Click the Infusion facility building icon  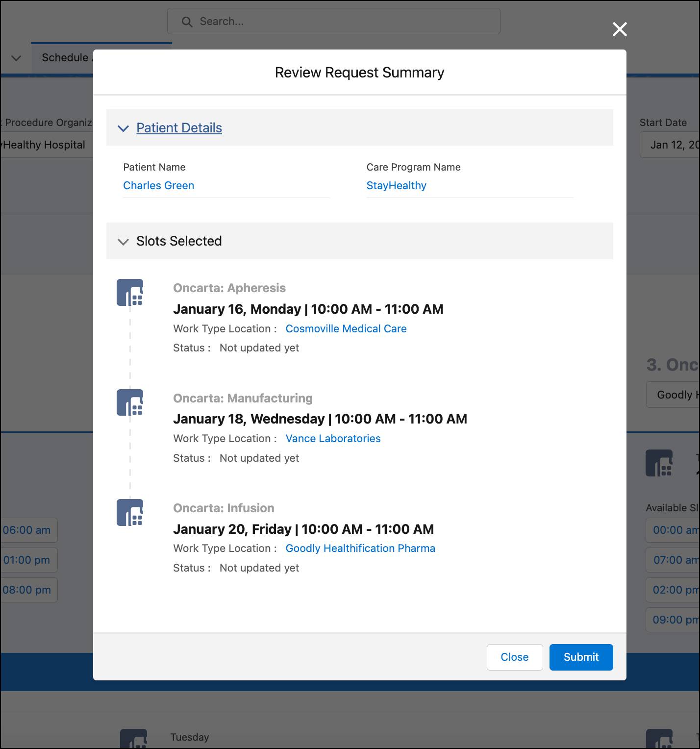point(129,512)
